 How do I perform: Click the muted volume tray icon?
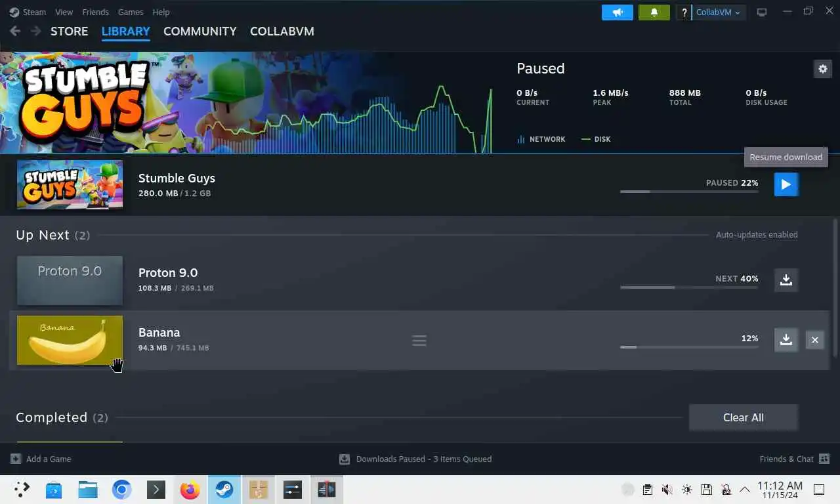[x=667, y=490]
